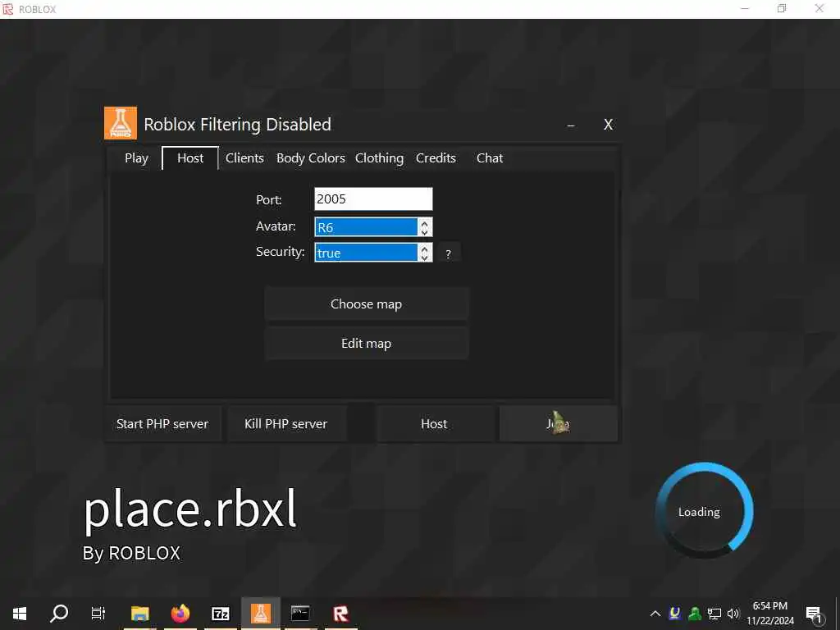
Task: Start the PHP server
Action: (162, 424)
